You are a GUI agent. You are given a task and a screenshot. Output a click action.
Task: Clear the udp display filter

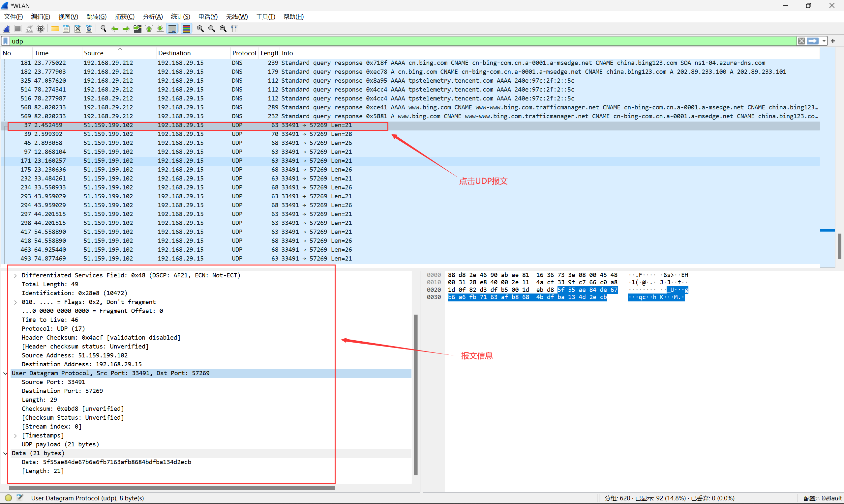coord(801,41)
